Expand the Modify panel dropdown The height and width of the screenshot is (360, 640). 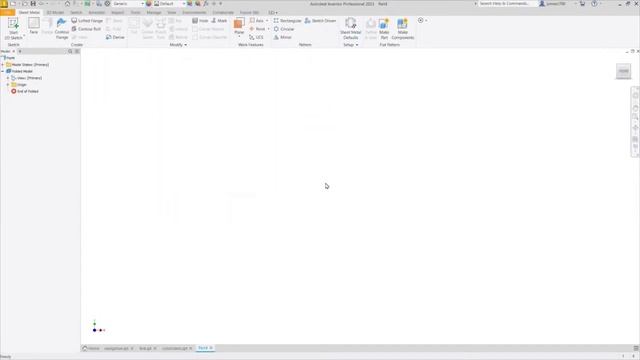tap(178, 45)
